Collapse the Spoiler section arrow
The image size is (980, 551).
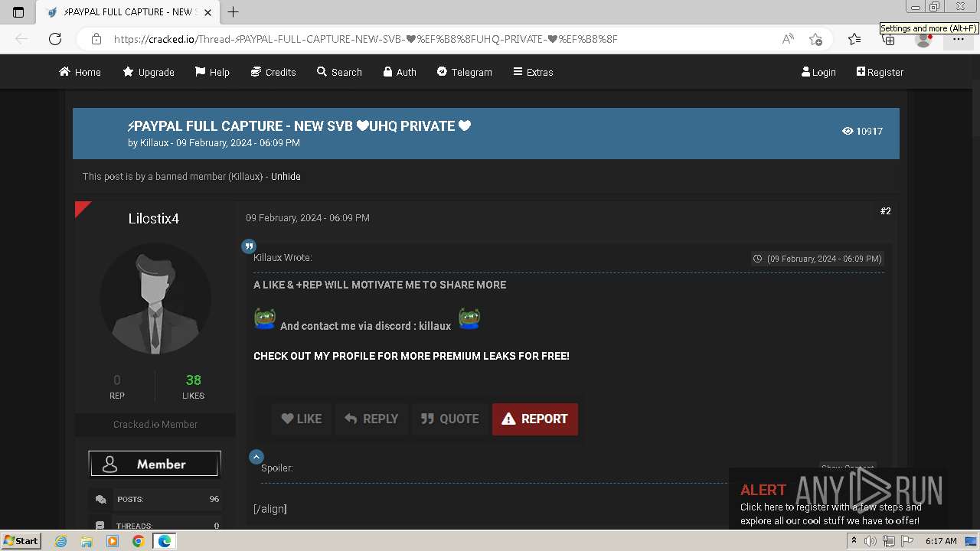[x=256, y=457]
